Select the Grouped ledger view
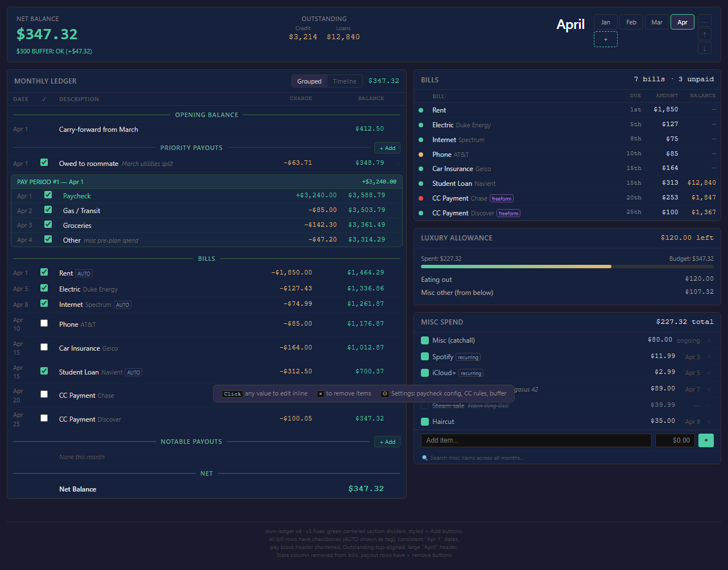The height and width of the screenshot is (570, 728). point(309,81)
